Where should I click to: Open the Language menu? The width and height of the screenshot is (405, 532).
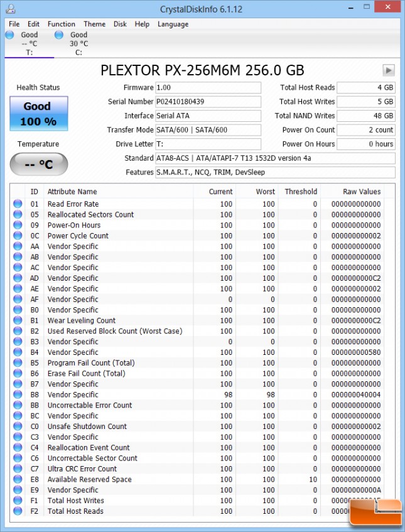tap(173, 24)
